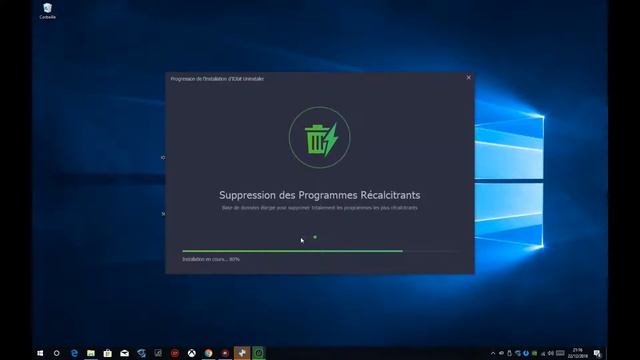Open the taskbar clock and date
Screen dimensions: 640x360
pos(578,353)
